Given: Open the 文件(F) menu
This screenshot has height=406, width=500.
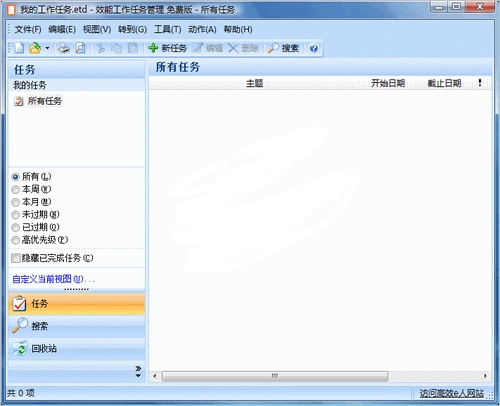Looking at the screenshot, I should [28, 29].
